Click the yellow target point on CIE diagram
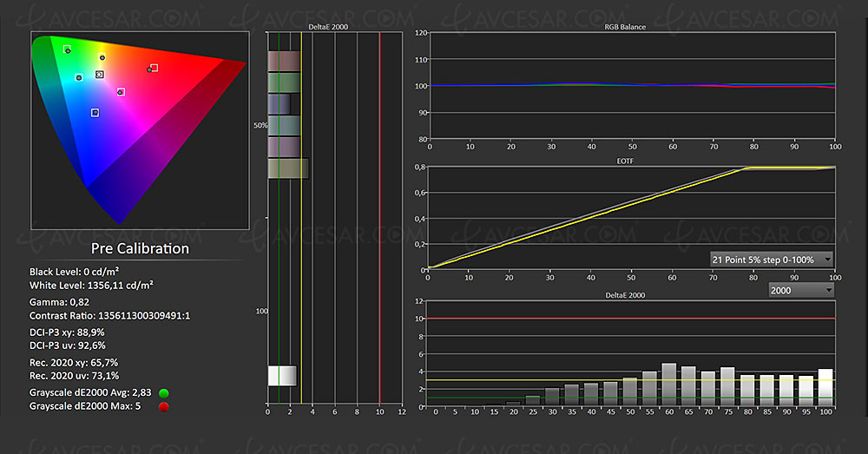The image size is (868, 454). click(x=102, y=57)
